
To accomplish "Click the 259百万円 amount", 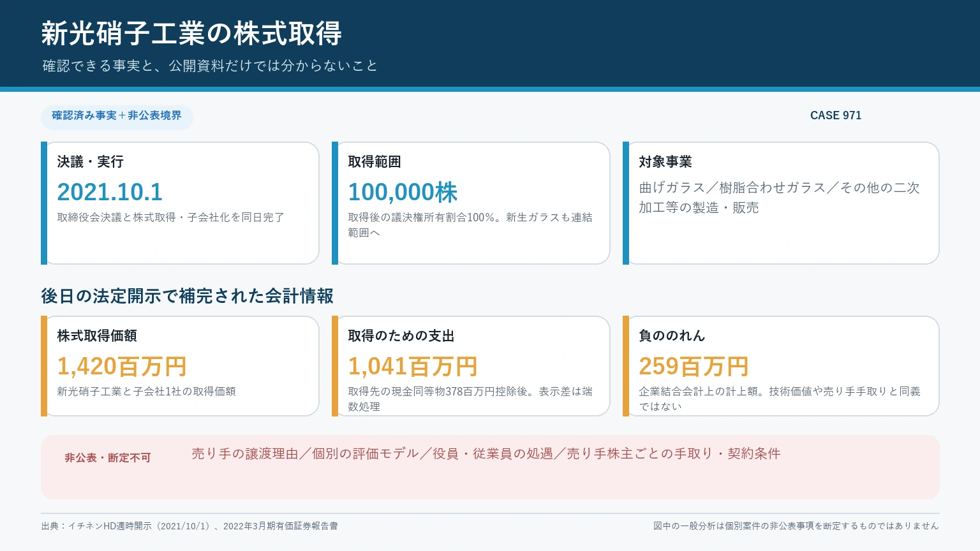I will click(694, 366).
